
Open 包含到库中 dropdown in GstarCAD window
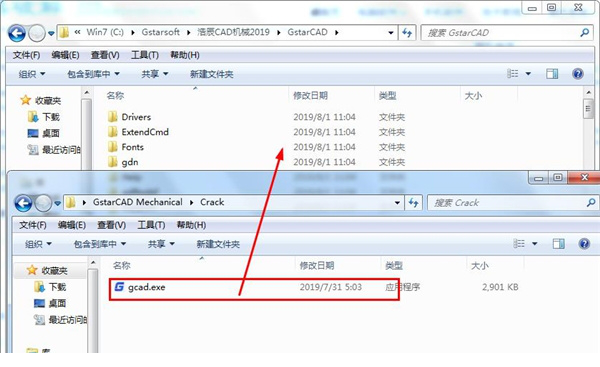pyautogui.click(x=93, y=74)
